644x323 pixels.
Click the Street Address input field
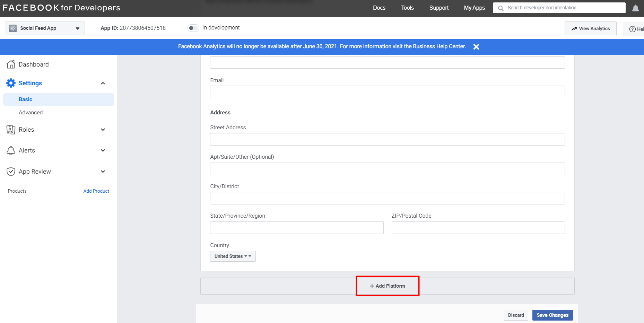point(387,139)
